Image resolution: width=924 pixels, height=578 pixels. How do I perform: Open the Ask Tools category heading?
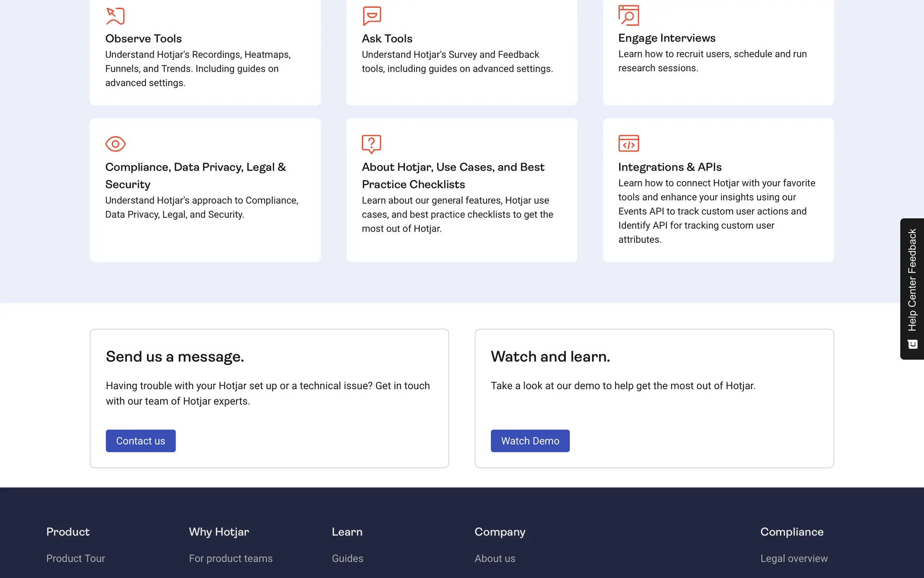[387, 39]
